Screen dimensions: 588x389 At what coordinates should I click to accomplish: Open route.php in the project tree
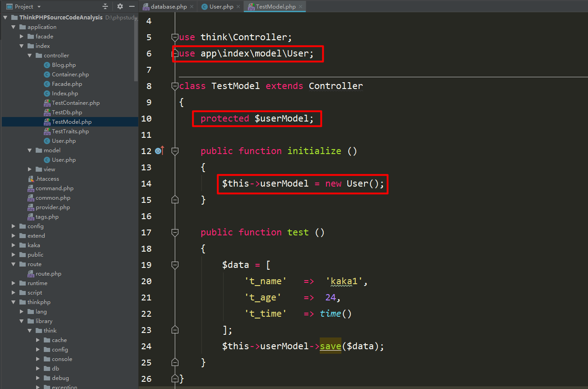[x=48, y=274]
